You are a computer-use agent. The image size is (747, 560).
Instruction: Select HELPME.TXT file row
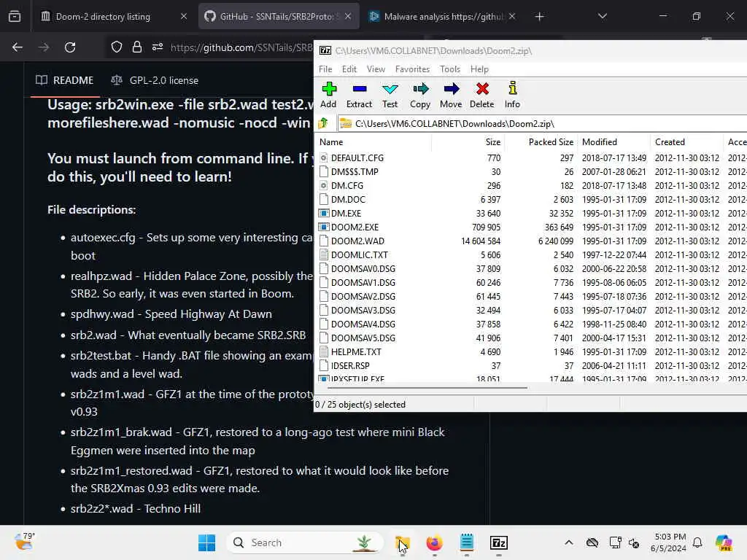[x=530, y=351]
